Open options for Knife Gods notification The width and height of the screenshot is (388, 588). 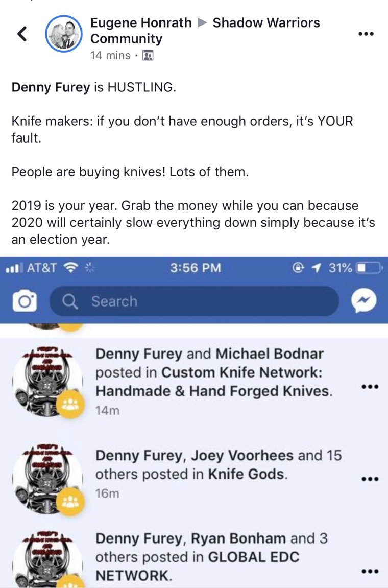click(x=370, y=479)
